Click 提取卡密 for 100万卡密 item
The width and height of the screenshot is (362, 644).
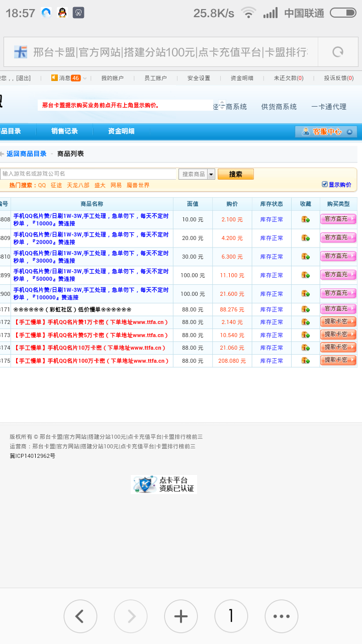[x=338, y=360]
